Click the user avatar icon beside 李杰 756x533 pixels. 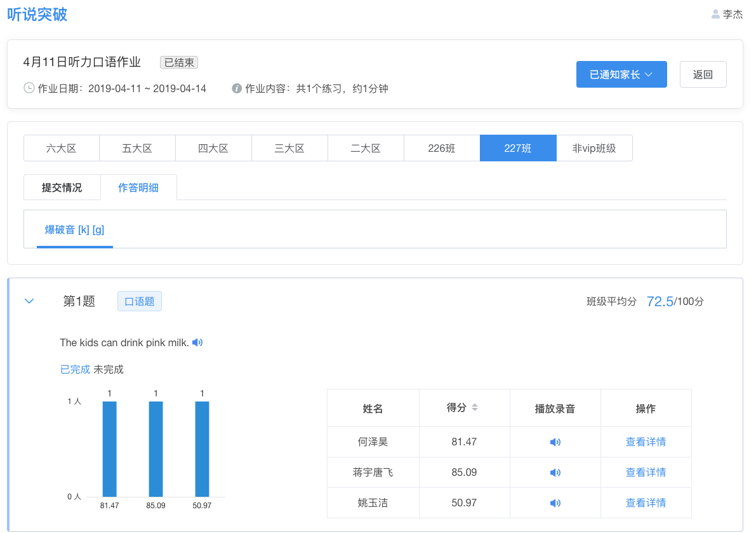[x=715, y=15]
